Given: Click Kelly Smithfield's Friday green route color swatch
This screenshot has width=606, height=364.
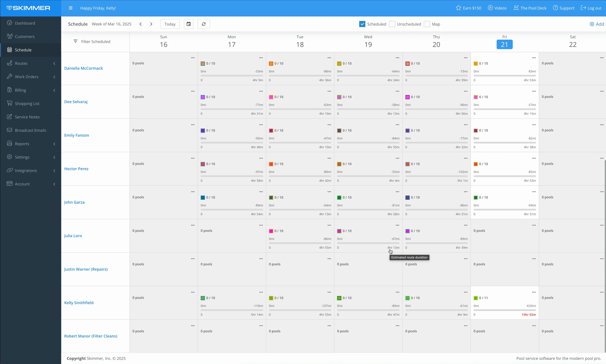Looking at the screenshot, I should [x=476, y=298].
